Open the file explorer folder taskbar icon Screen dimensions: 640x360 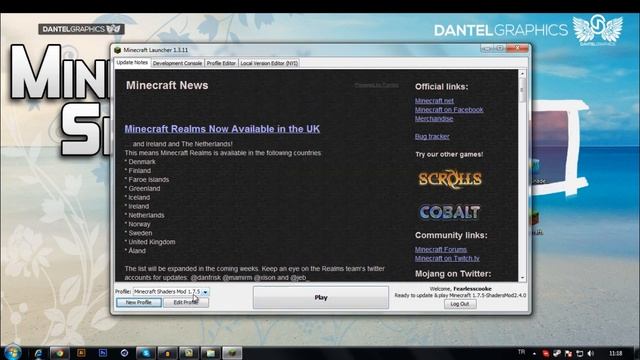pos(210,353)
